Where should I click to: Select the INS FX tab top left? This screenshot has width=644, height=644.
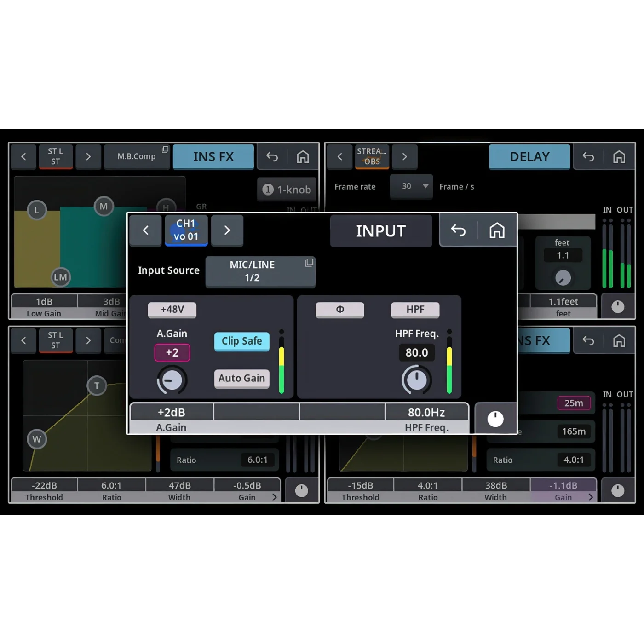click(x=213, y=157)
